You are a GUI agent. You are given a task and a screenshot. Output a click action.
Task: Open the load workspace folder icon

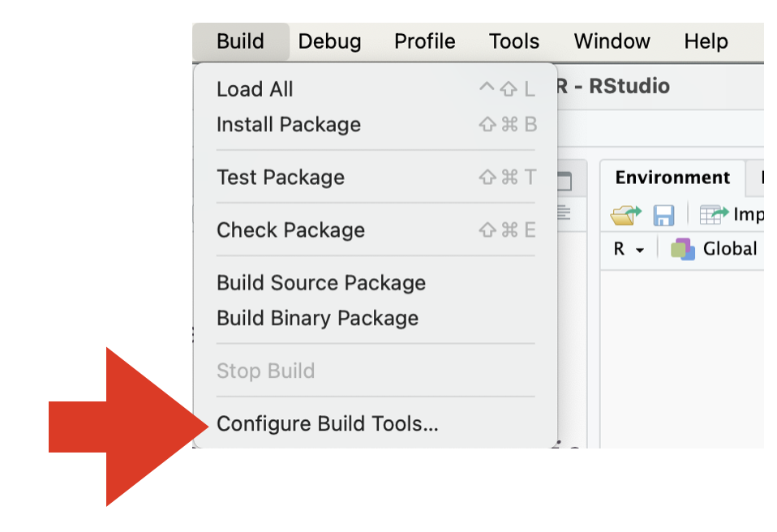point(625,215)
